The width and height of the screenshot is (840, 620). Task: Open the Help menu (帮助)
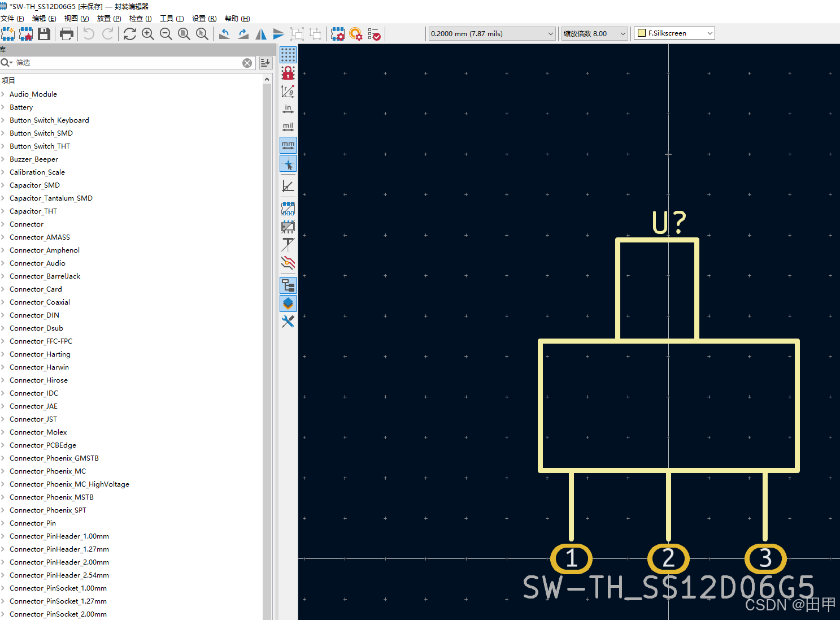tap(237, 19)
